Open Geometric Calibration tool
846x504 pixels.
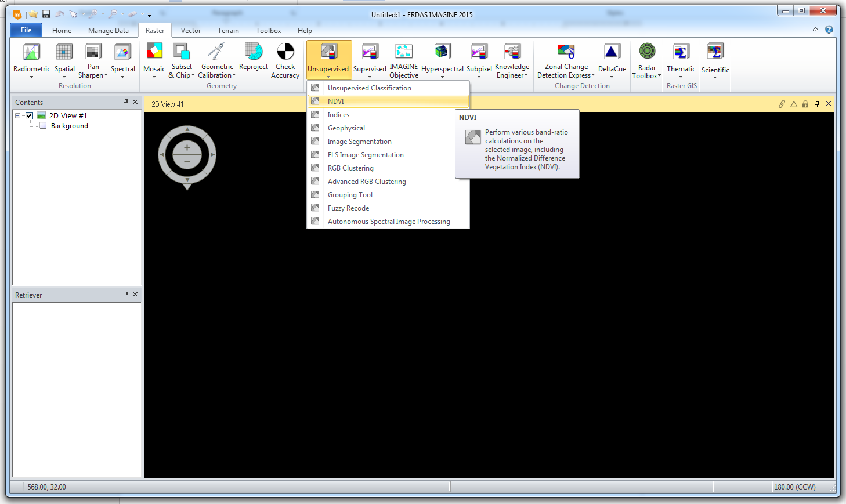(x=216, y=52)
